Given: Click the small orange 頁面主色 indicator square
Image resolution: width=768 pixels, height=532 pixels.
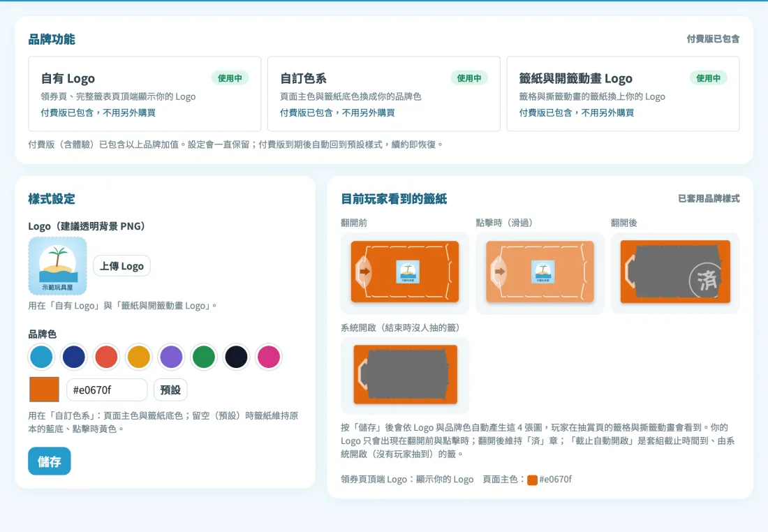Looking at the screenshot, I should click(533, 480).
